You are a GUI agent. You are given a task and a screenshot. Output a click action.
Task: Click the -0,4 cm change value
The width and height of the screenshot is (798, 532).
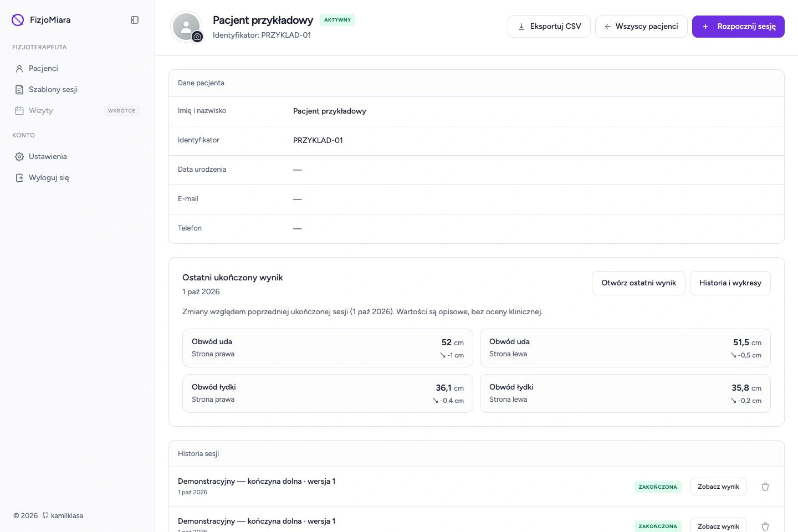(x=448, y=401)
